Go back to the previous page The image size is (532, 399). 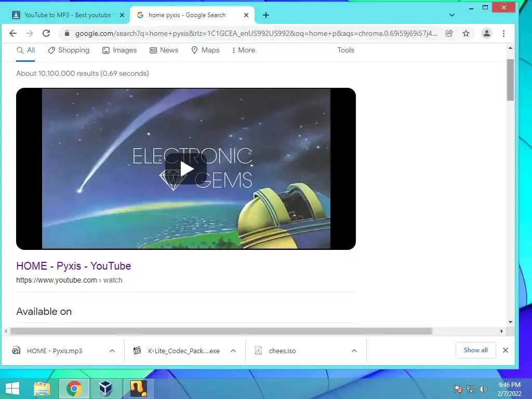(13, 33)
